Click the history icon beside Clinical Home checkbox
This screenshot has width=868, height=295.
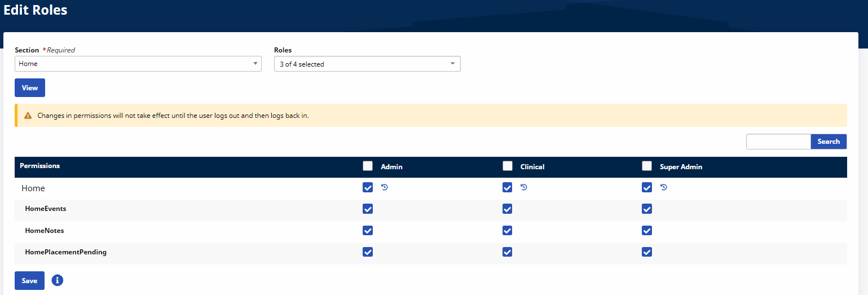pos(524,187)
